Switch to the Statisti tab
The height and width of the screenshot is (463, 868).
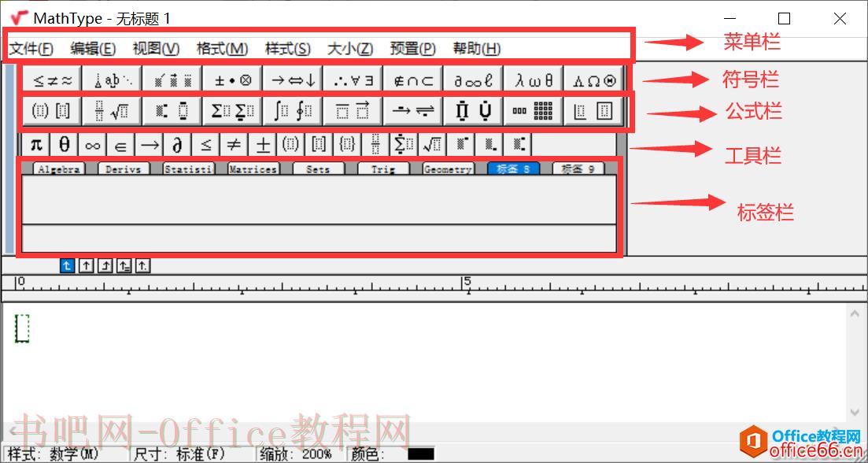tap(188, 169)
